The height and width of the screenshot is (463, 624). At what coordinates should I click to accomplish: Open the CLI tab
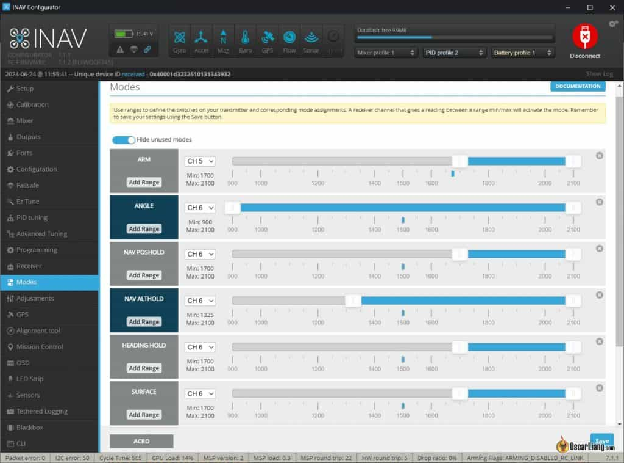pos(49,443)
